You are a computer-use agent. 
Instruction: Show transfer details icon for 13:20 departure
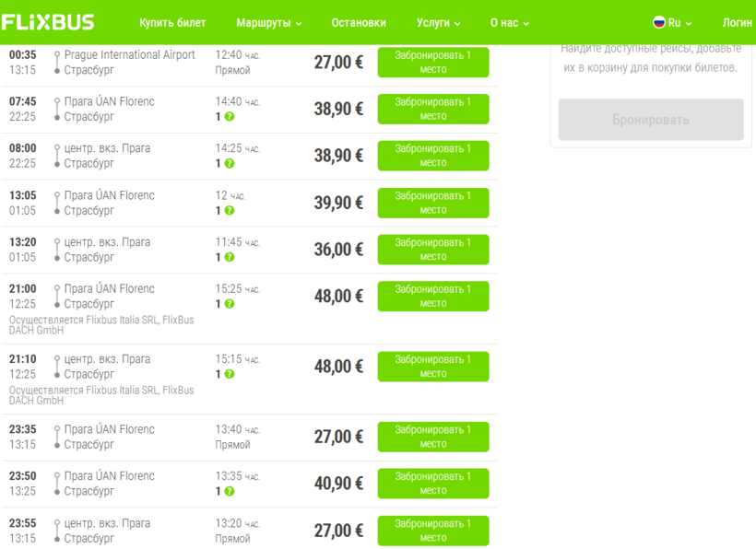click(x=230, y=258)
